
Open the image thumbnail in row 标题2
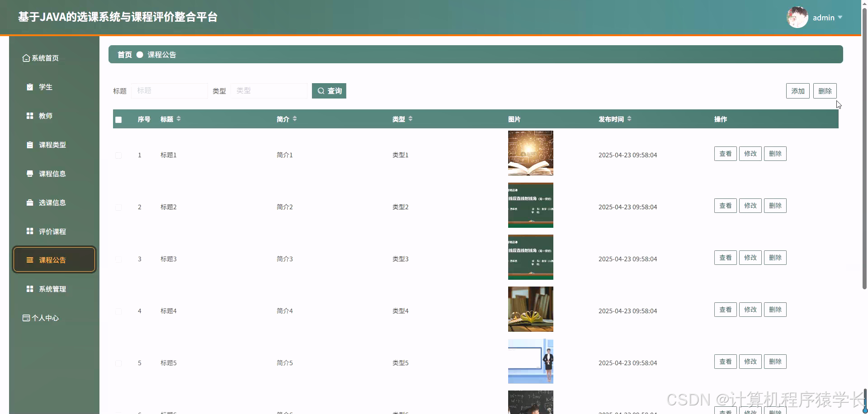click(x=530, y=205)
